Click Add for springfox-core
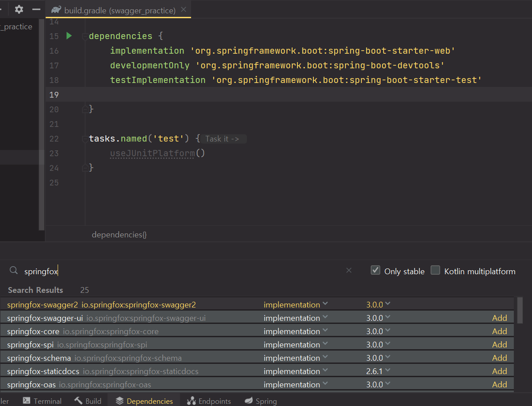The image size is (532, 406). 500,331
